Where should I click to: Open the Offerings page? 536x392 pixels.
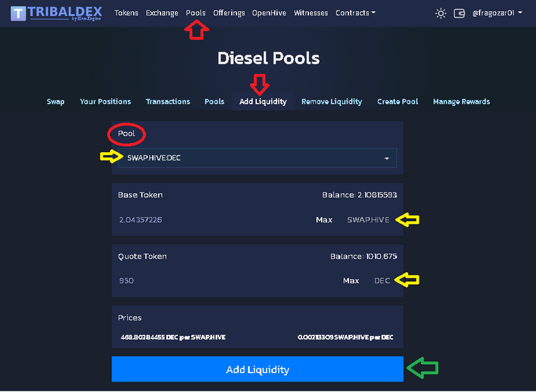click(x=229, y=13)
